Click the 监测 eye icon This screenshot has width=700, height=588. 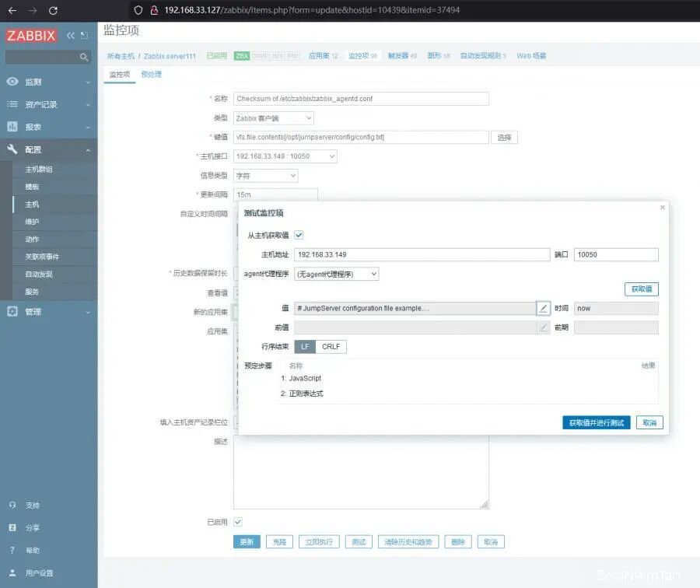(x=12, y=81)
